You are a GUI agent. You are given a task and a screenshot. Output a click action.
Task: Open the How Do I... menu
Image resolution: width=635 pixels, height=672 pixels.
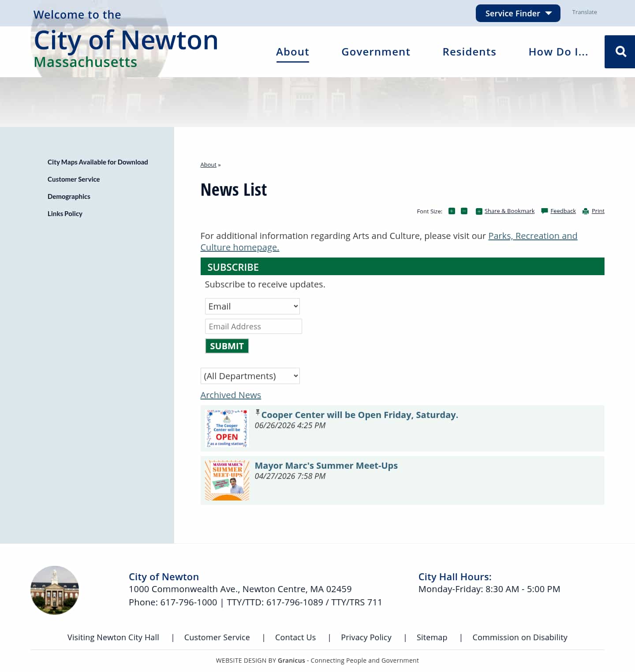pos(558,52)
